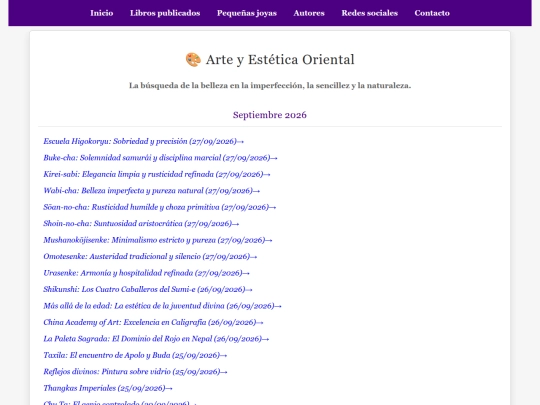
Task: Open Thangkas Imperiales article link
Action: coord(108,388)
